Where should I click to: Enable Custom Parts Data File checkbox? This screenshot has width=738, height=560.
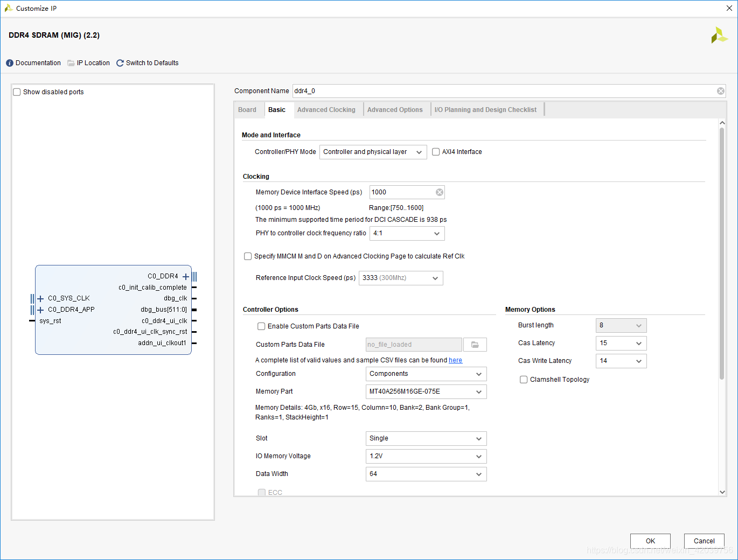[261, 326]
